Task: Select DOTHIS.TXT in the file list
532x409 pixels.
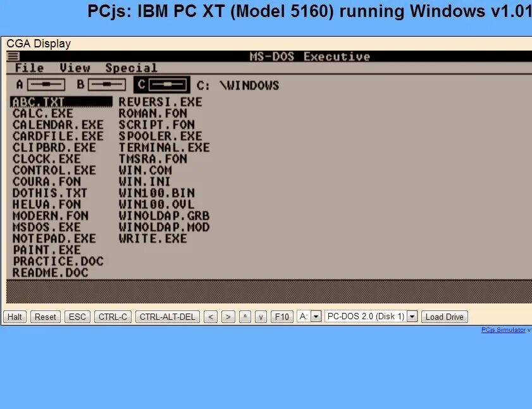Action: [x=50, y=193]
